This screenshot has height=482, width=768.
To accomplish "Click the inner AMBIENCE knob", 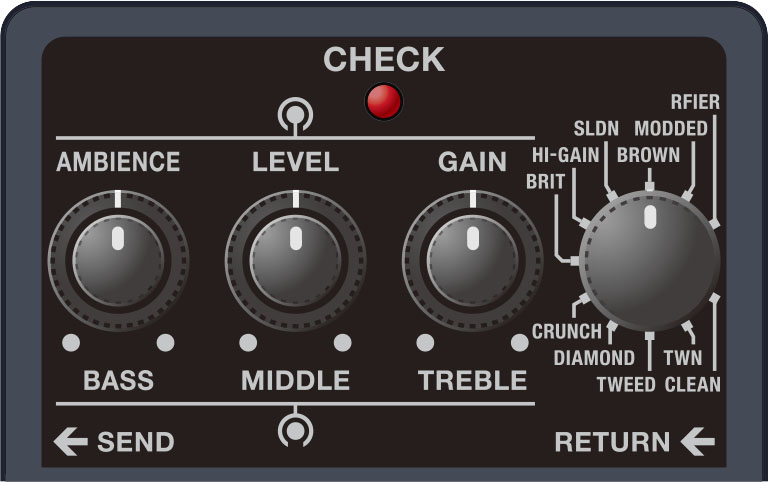I will click(118, 261).
